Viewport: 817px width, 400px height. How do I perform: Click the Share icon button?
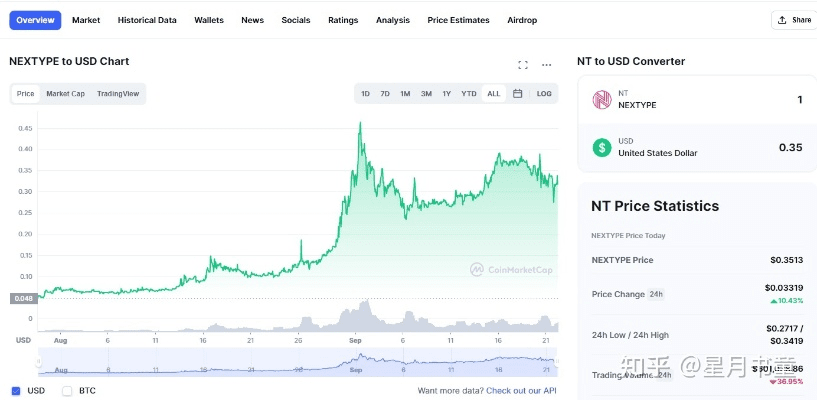(x=793, y=20)
